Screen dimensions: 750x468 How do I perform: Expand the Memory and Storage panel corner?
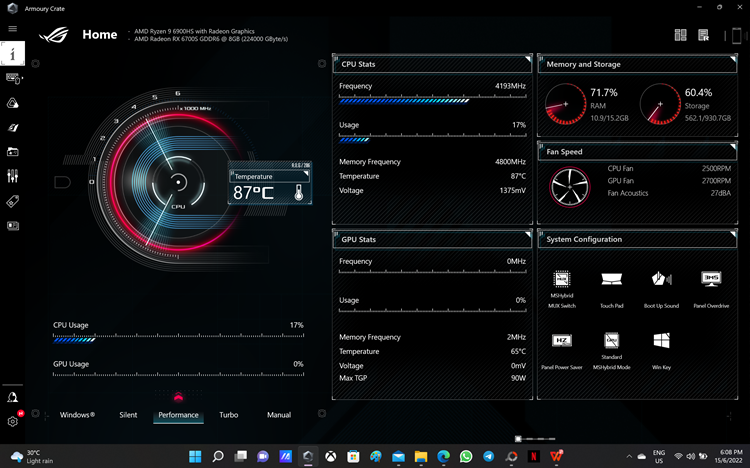733,59
